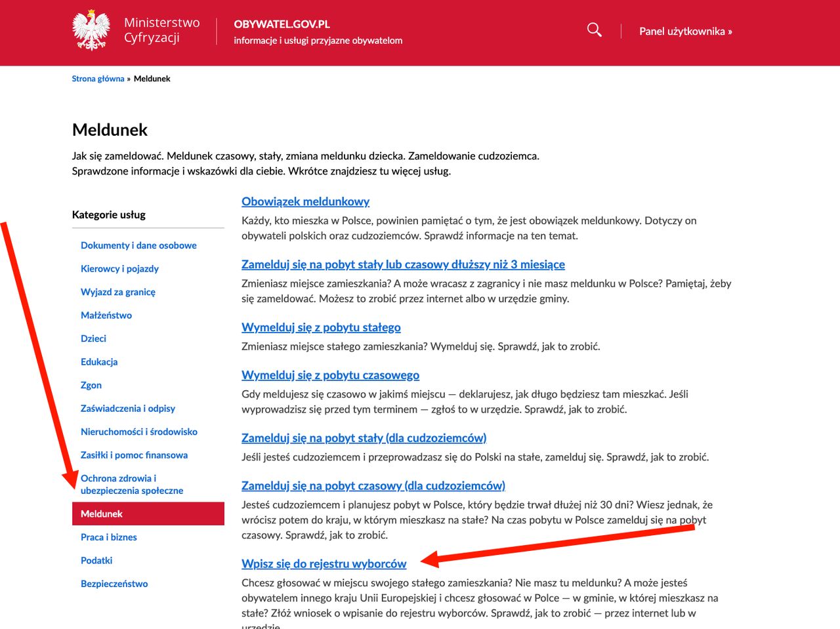Screen dimensions: 840x629
Task: Click Ministerstwo Cyfryzacji header text
Action: click(162, 30)
